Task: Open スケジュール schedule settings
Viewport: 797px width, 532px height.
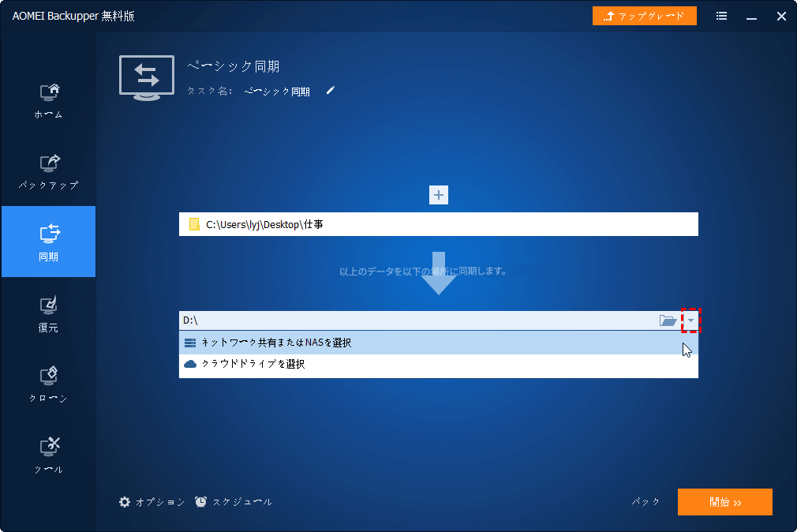Action: (x=234, y=502)
